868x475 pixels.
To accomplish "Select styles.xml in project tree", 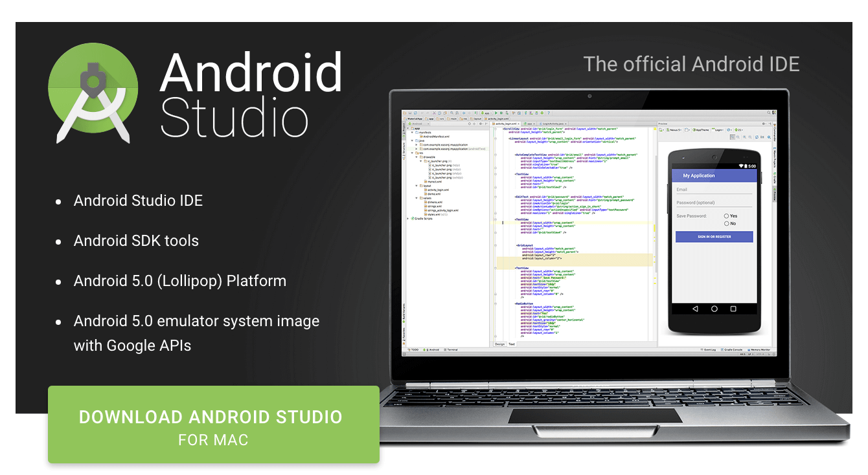I will click(436, 214).
